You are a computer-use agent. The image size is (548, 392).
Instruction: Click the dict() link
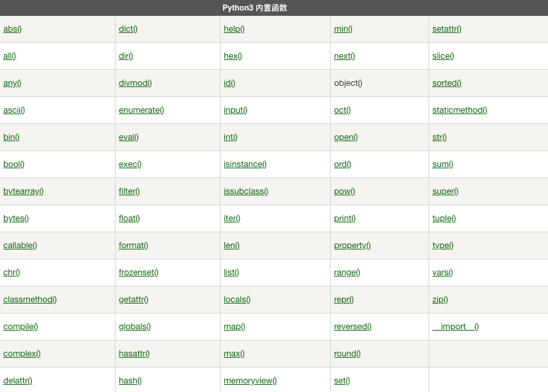[128, 29]
